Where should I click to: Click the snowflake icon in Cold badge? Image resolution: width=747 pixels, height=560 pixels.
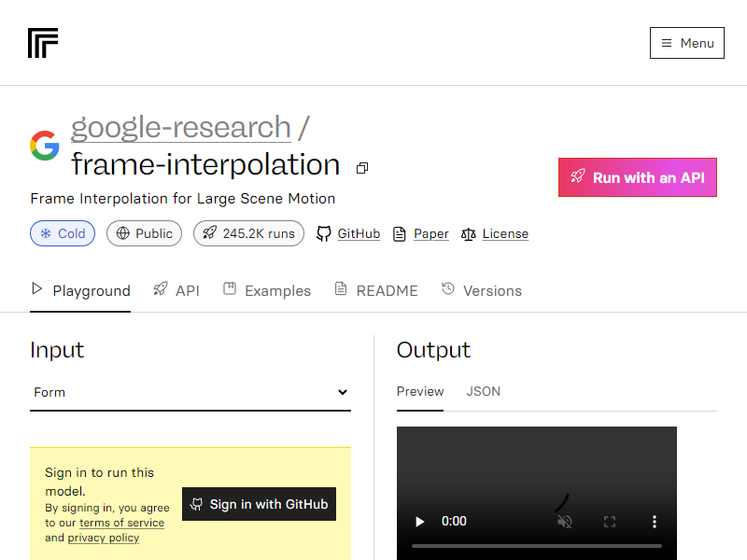[46, 233]
